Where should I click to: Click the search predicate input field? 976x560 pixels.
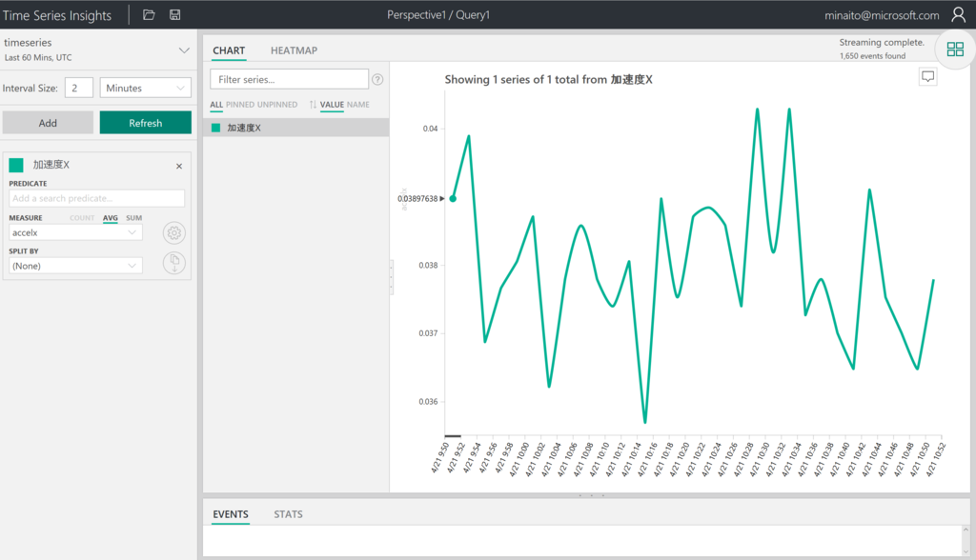96,198
